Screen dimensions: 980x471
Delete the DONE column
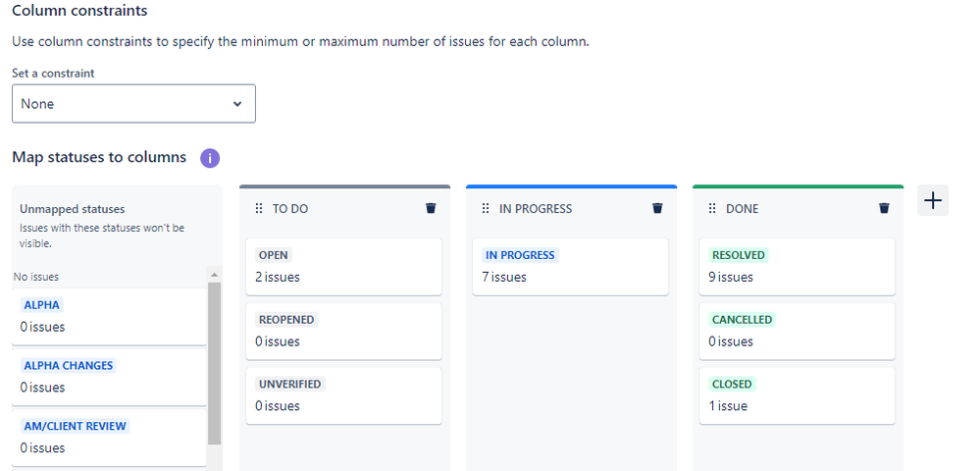[x=884, y=208]
